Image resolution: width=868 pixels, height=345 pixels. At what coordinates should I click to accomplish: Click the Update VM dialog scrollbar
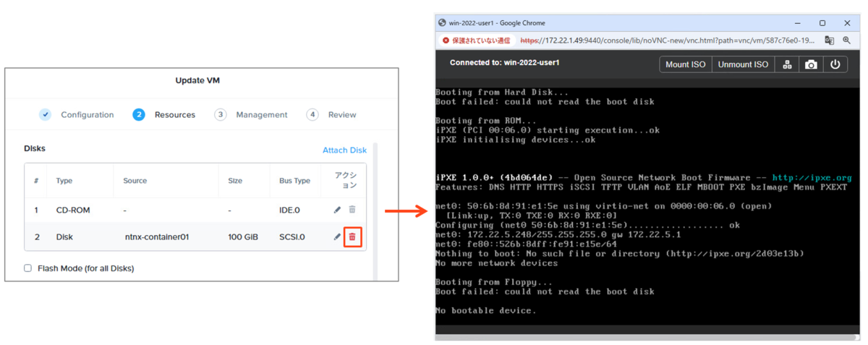(x=375, y=210)
